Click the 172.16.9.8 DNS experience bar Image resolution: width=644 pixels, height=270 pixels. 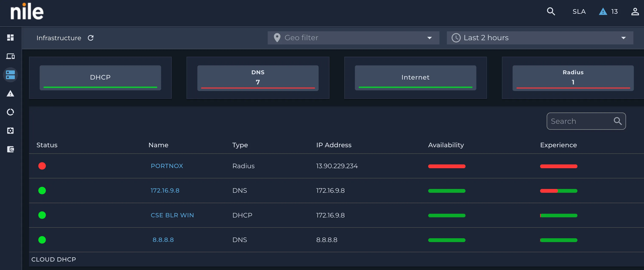pos(559,191)
